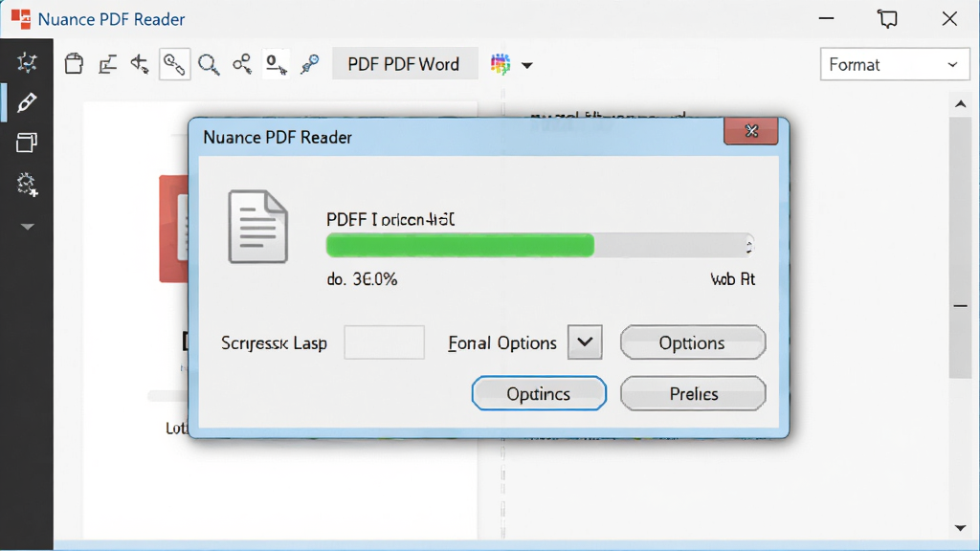This screenshot has height=551, width=980.
Task: Click the document icon in the dialog
Action: [257, 227]
